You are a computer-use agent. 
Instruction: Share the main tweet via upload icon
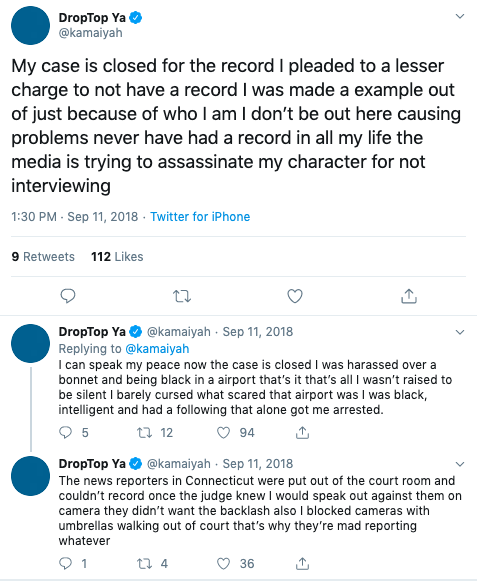409,296
